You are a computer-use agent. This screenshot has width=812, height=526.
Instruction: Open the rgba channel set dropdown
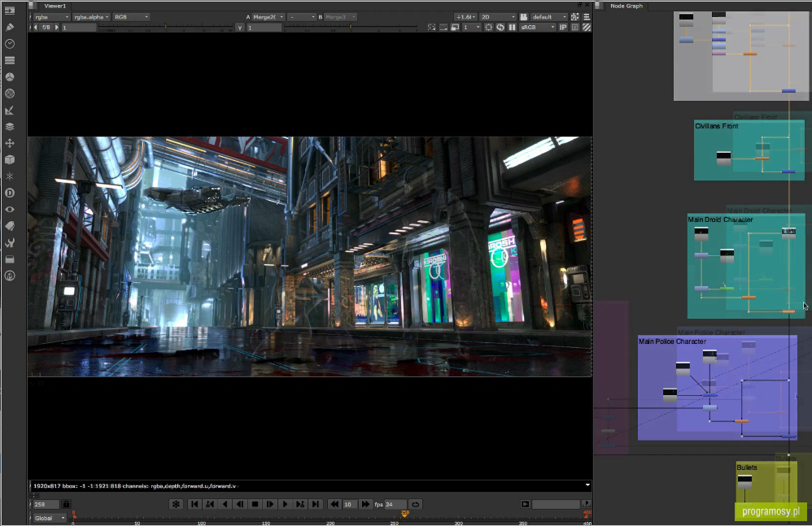pyautogui.click(x=52, y=17)
